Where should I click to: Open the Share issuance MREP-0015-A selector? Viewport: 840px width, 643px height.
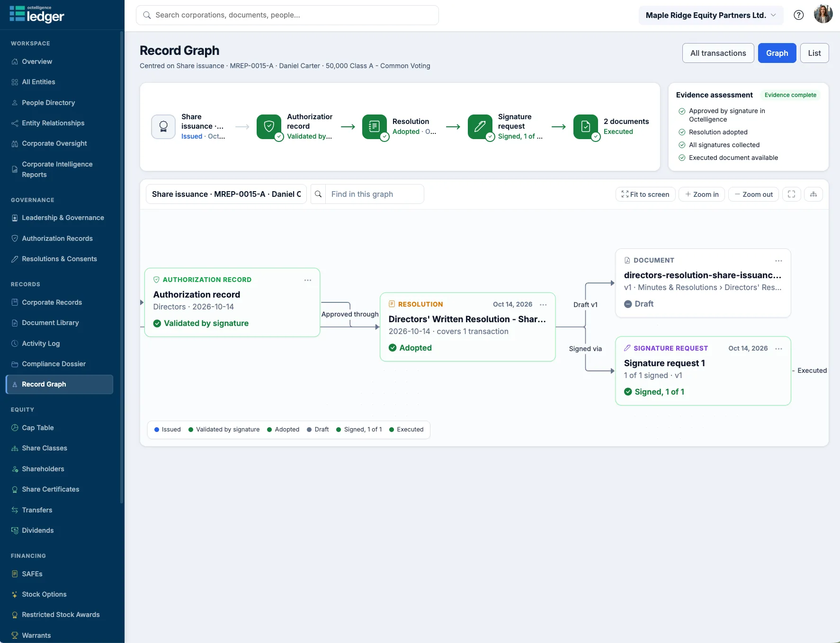(226, 194)
